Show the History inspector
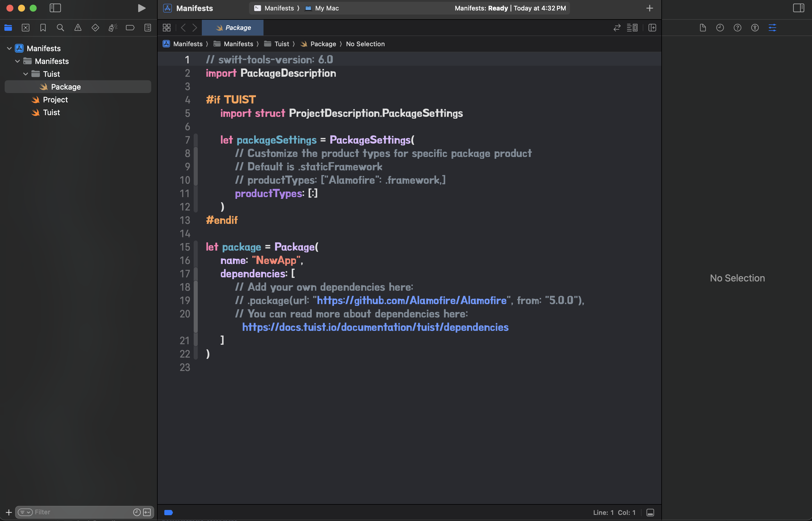 point(720,28)
